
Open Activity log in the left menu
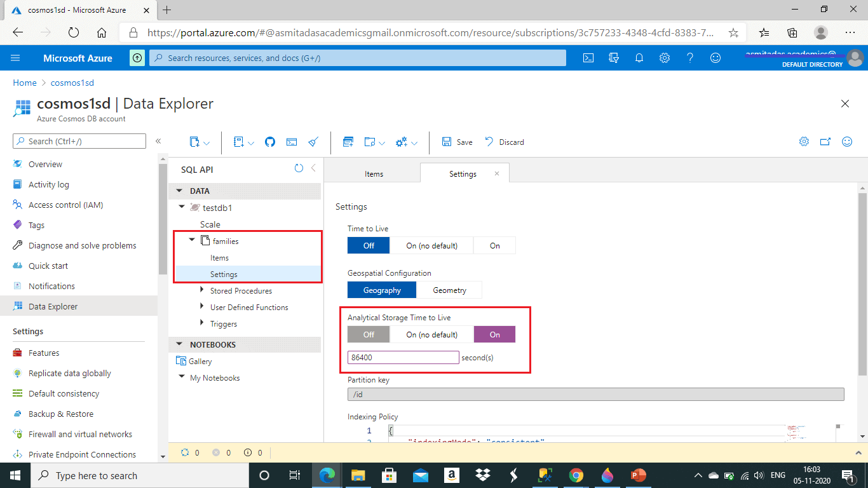coord(48,184)
